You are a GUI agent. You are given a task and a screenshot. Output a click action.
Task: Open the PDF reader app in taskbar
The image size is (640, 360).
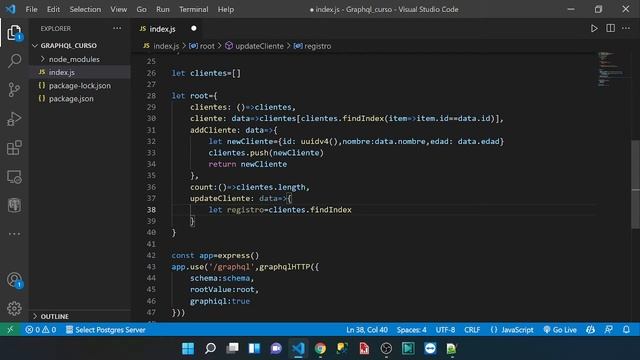pos(364,349)
